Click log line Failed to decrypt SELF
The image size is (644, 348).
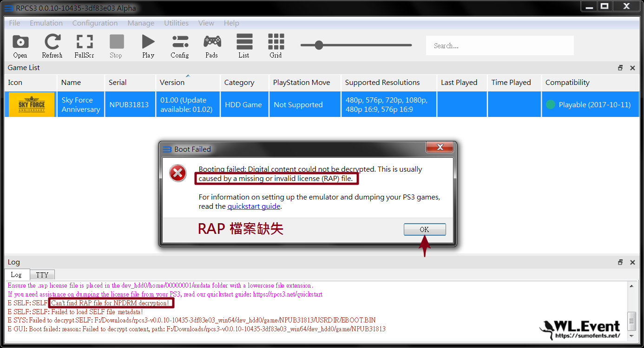pyautogui.click(x=192, y=320)
